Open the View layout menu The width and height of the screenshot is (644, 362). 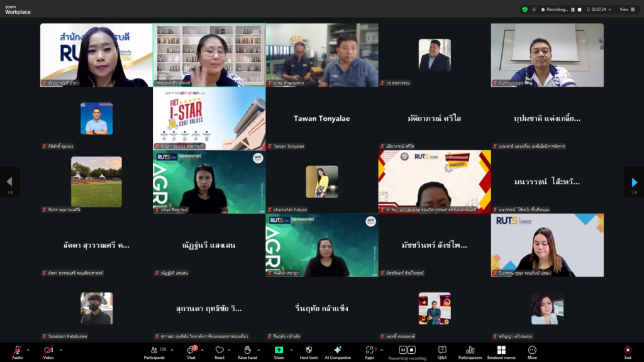pyautogui.click(x=626, y=9)
